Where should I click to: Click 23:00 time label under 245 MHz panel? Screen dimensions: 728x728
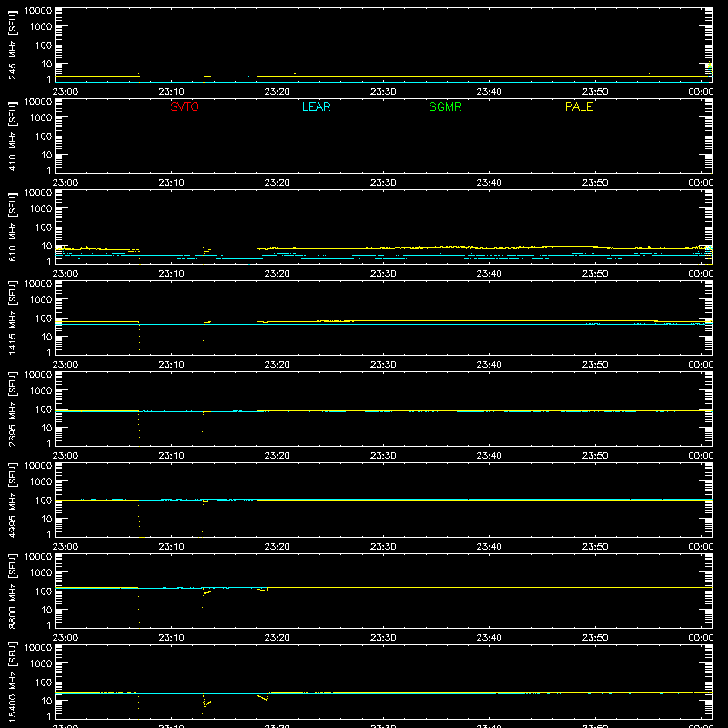click(66, 92)
